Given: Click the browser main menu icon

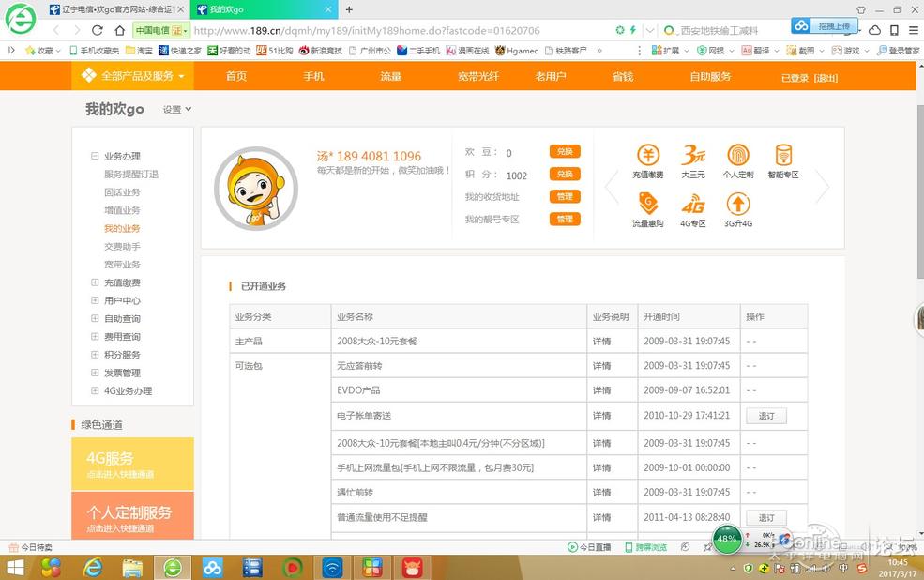Looking at the screenshot, I should pos(913,30).
